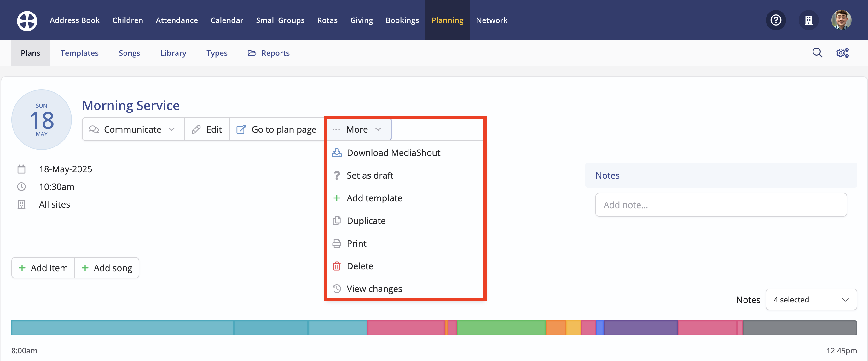Choose Download MediaShout from the menu
Viewport: 868px width, 361px height.
tap(405, 152)
